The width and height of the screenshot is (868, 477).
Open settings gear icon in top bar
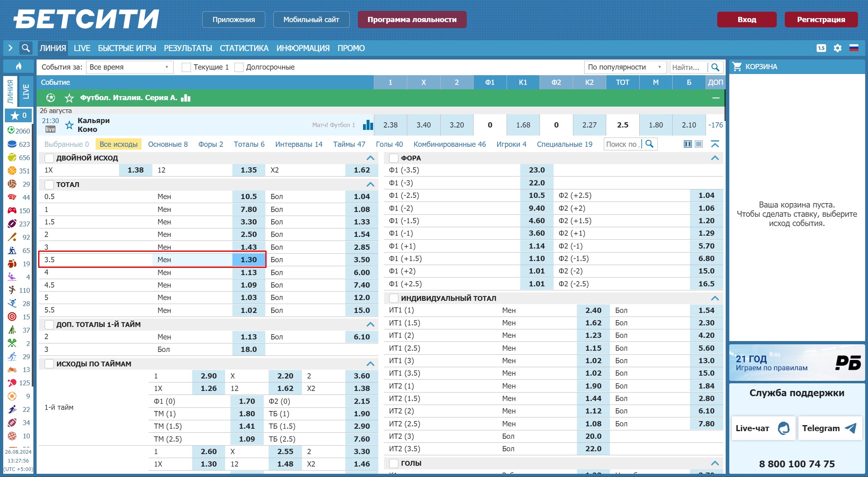[837, 48]
